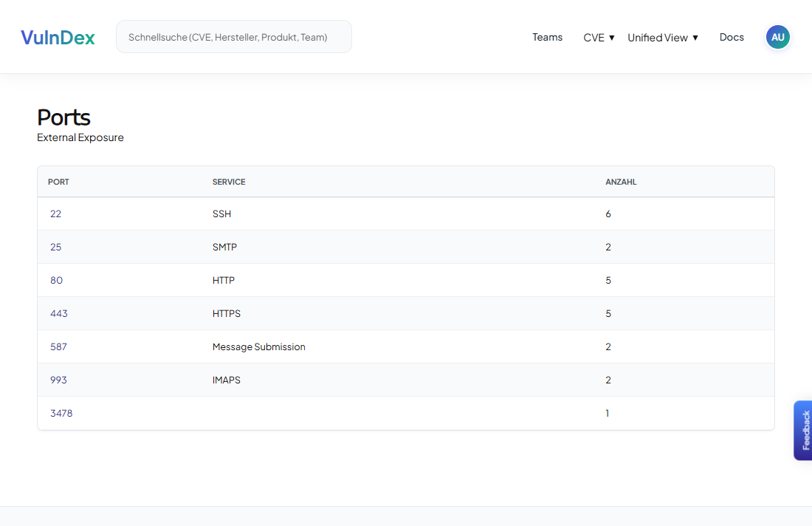Click port 587 link

click(x=58, y=346)
